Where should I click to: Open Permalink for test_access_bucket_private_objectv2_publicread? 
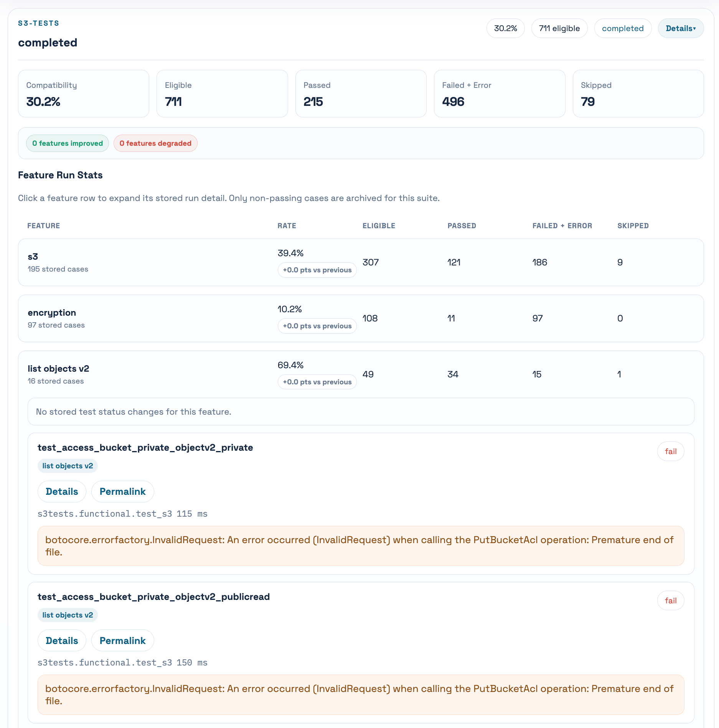coord(123,641)
